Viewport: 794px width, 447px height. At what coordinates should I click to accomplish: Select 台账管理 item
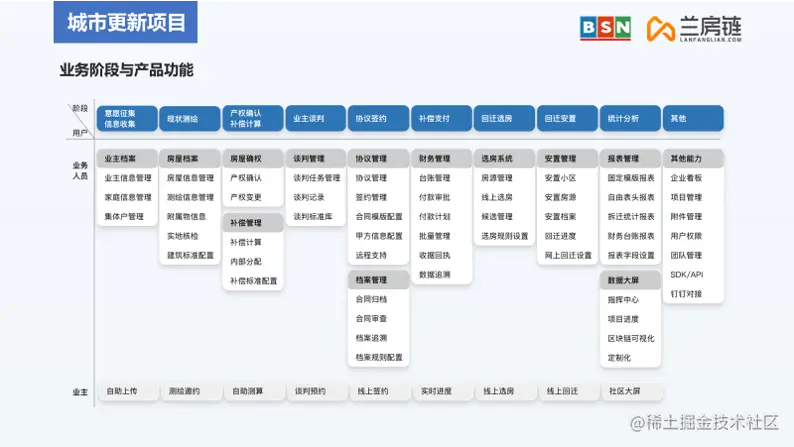(x=434, y=178)
